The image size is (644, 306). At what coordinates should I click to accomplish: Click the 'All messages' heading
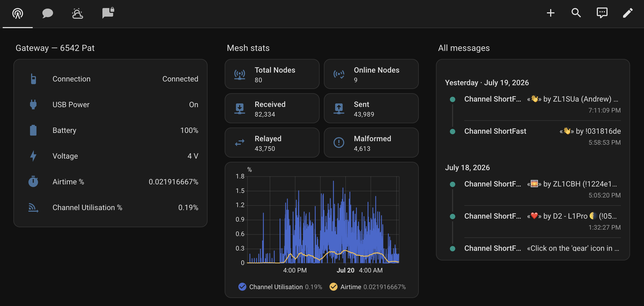(x=464, y=48)
